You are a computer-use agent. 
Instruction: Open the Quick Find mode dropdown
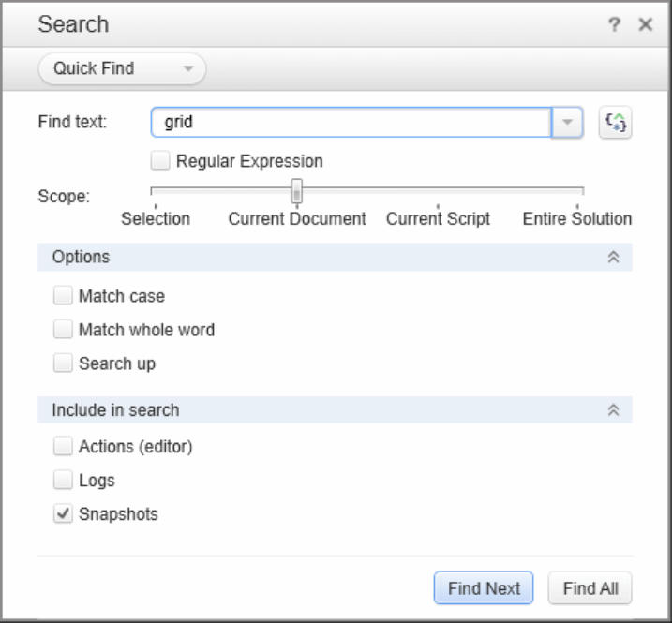pos(122,68)
